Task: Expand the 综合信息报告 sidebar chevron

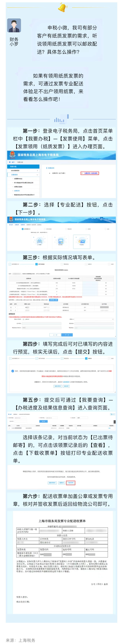Action: pyautogui.click(x=37, y=170)
